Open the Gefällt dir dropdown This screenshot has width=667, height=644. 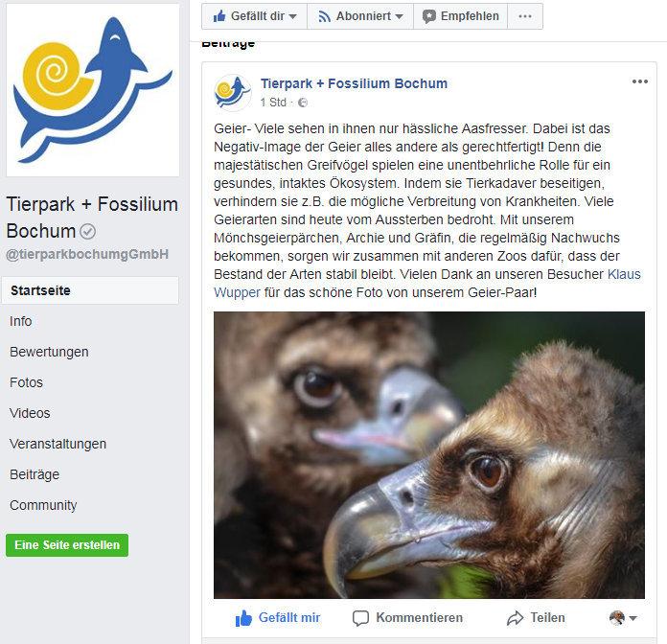pos(254,16)
